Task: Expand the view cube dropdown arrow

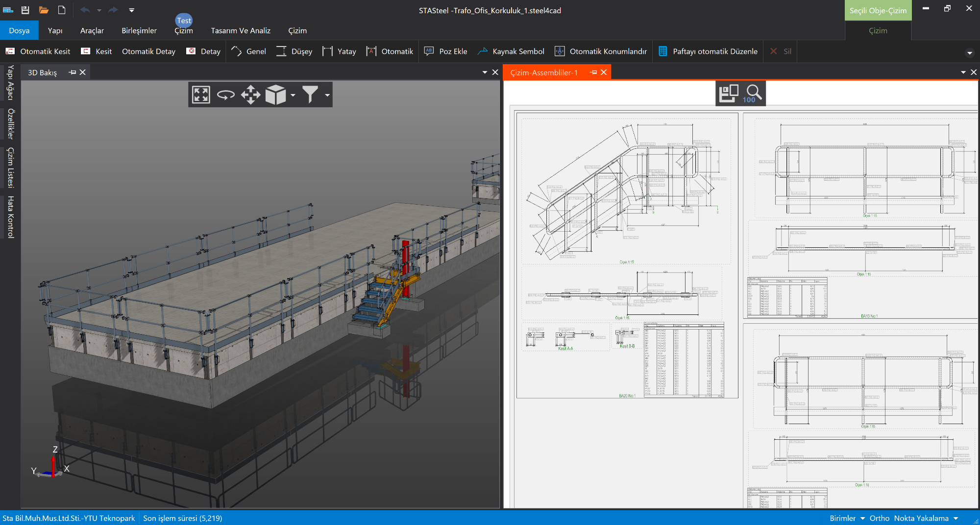Action: (x=293, y=95)
